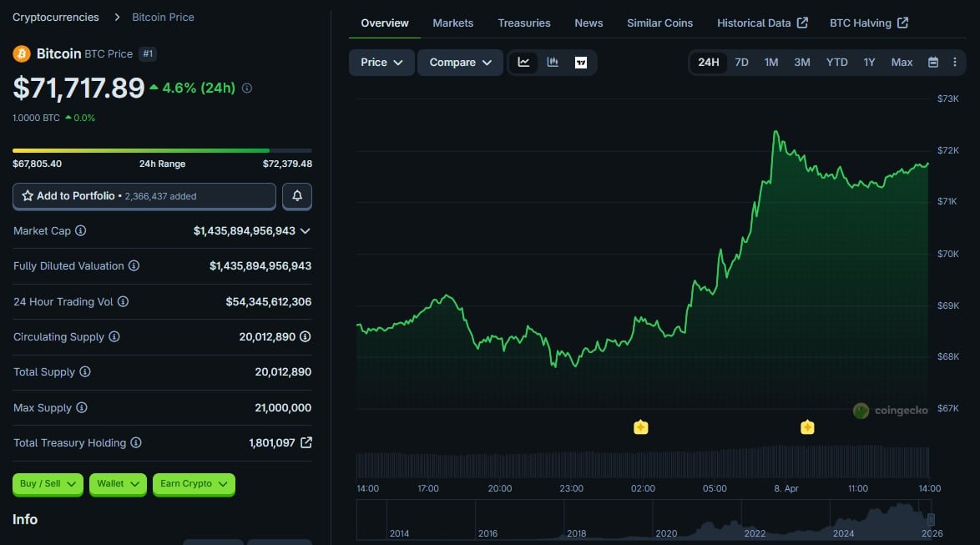Screen dimensions: 980x545
Task: Open the Treasuries tab
Action: 524,23
